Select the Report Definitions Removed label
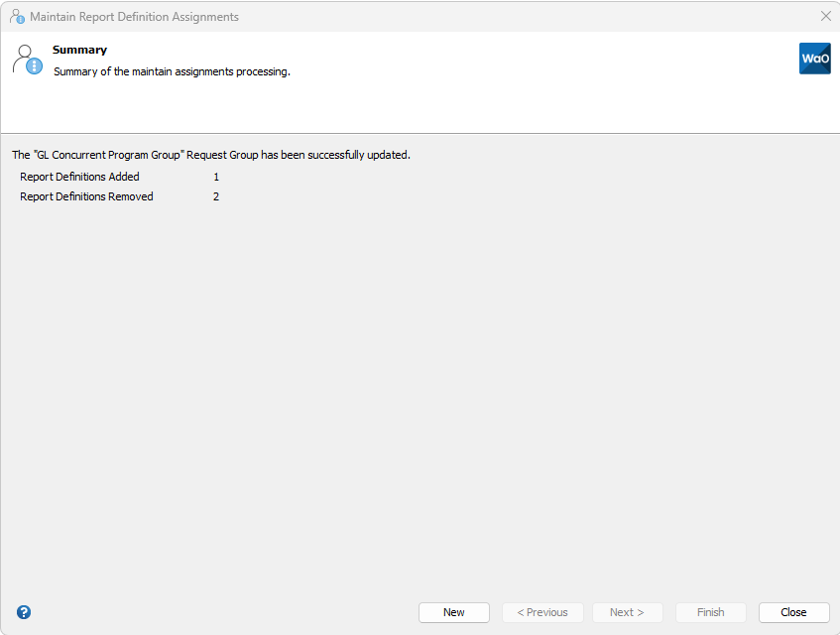This screenshot has height=635, width=840. pyautogui.click(x=87, y=196)
